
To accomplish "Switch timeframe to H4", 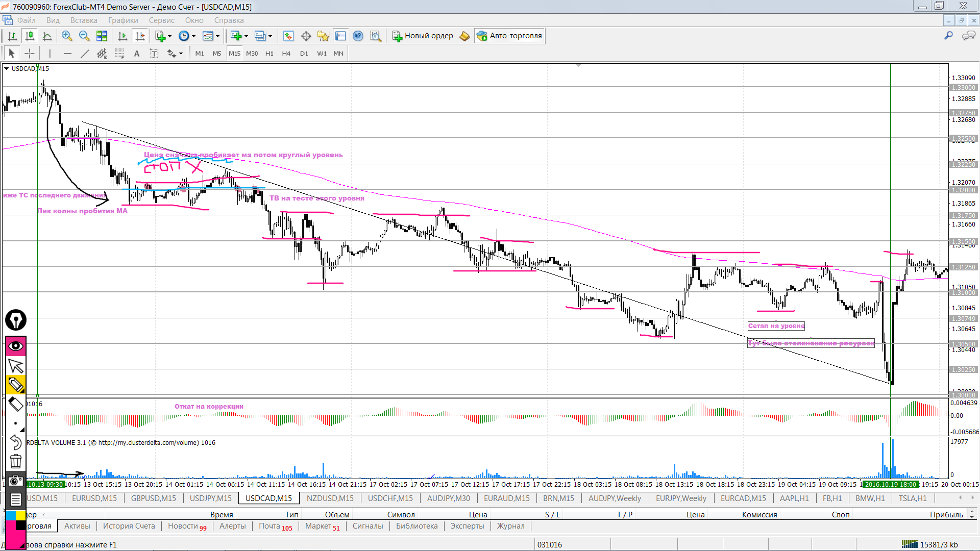I will click(286, 53).
